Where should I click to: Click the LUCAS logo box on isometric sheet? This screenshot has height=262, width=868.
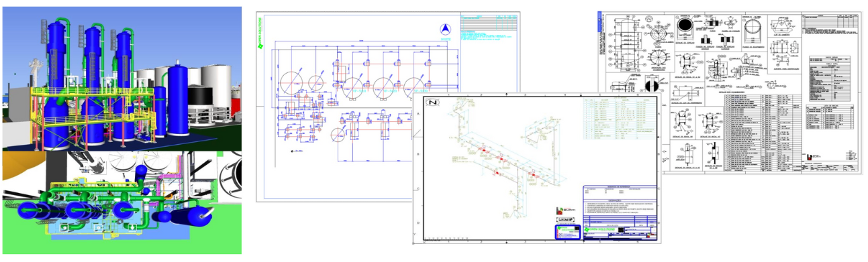pos(566,219)
